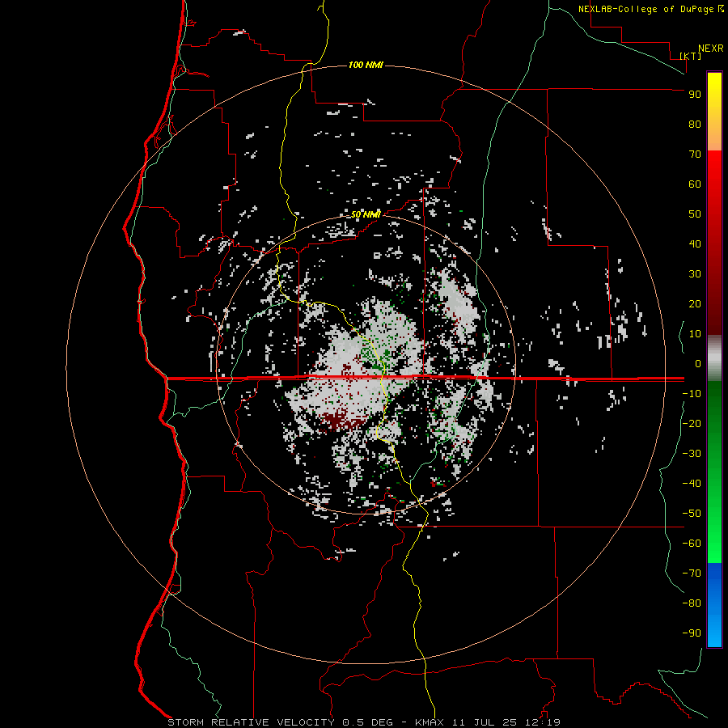The image size is (728, 728).
Task: Click the 40 value on the velocity scale
Action: coord(695,244)
